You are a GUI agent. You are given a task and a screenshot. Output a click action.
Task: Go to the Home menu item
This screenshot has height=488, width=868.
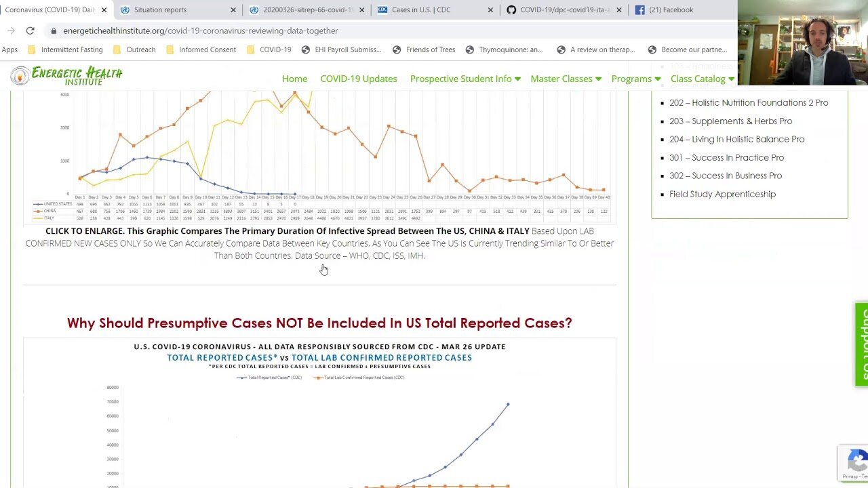pos(294,79)
